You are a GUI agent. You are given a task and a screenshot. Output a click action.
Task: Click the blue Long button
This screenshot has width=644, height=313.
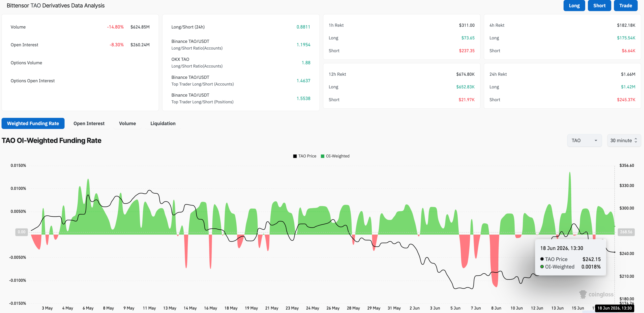tap(574, 6)
